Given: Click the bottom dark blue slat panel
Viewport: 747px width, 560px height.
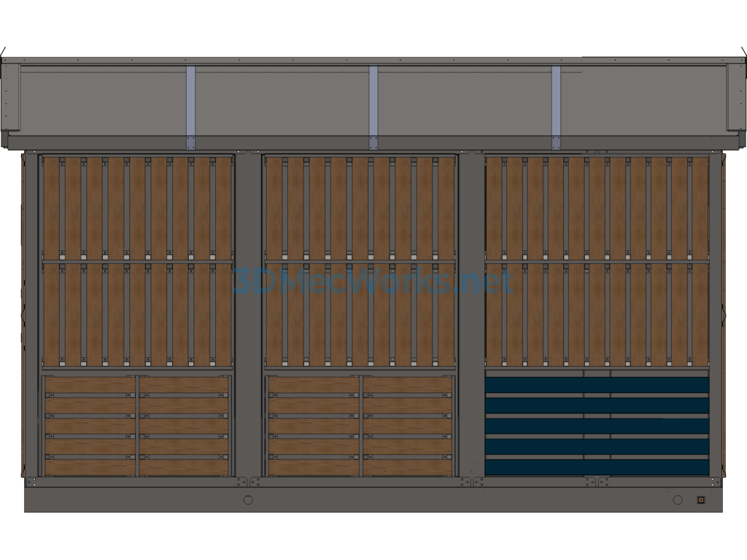Looking at the screenshot, I should (597, 467).
